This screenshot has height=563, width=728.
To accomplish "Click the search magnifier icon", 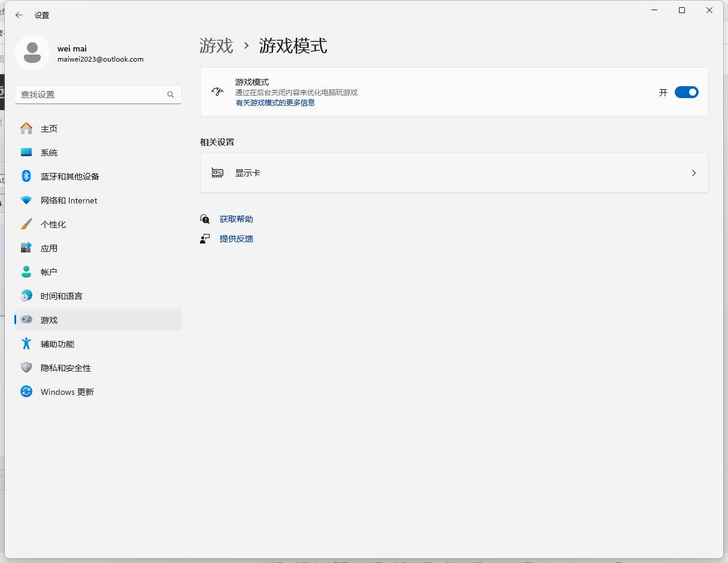I will pyautogui.click(x=171, y=95).
